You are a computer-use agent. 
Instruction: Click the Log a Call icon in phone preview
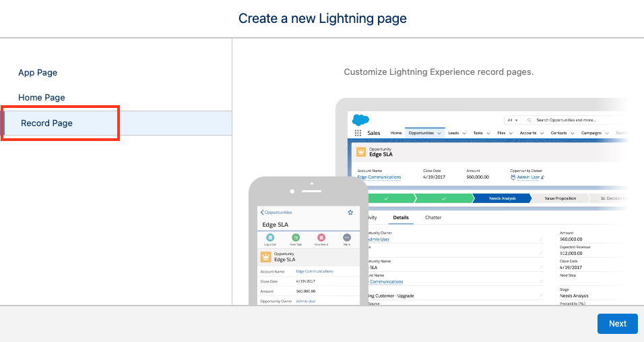coord(270,237)
